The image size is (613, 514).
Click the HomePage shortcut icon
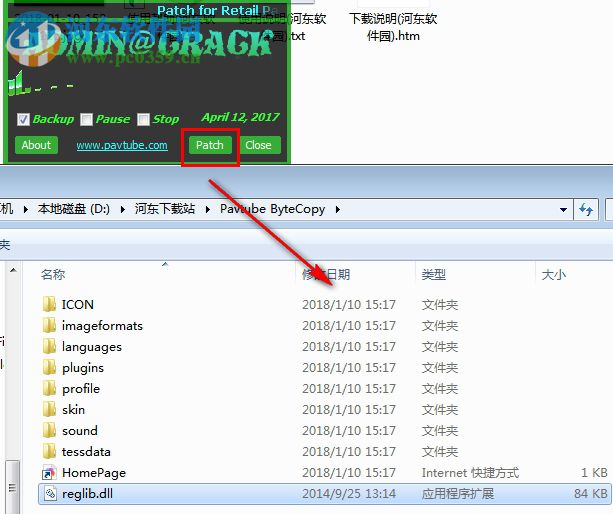pos(50,473)
